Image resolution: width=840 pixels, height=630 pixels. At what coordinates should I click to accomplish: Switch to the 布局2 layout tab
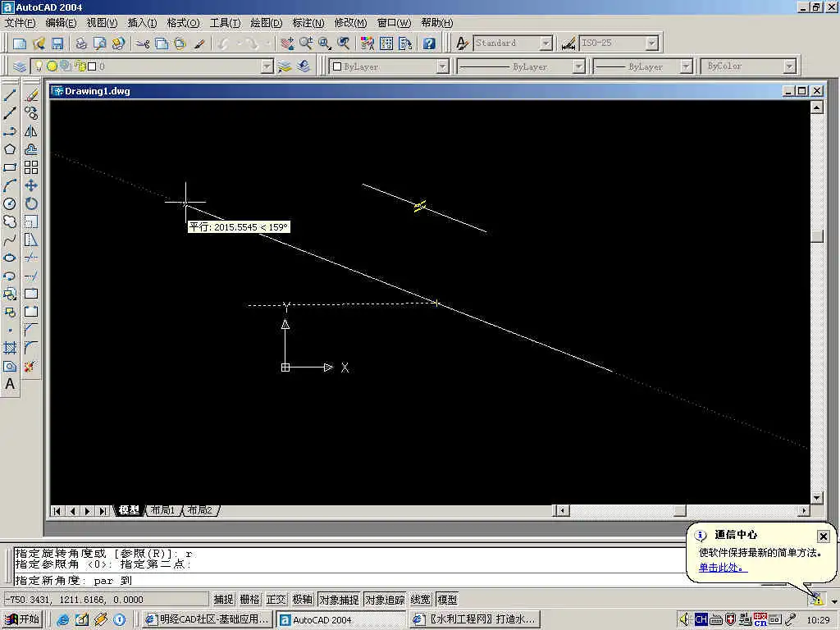(x=200, y=510)
